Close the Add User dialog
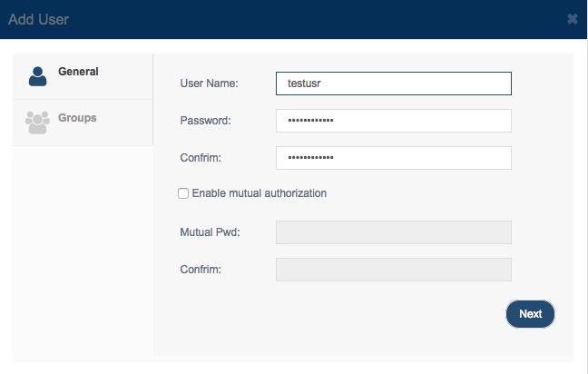This screenshot has height=374, width=588. (573, 19)
